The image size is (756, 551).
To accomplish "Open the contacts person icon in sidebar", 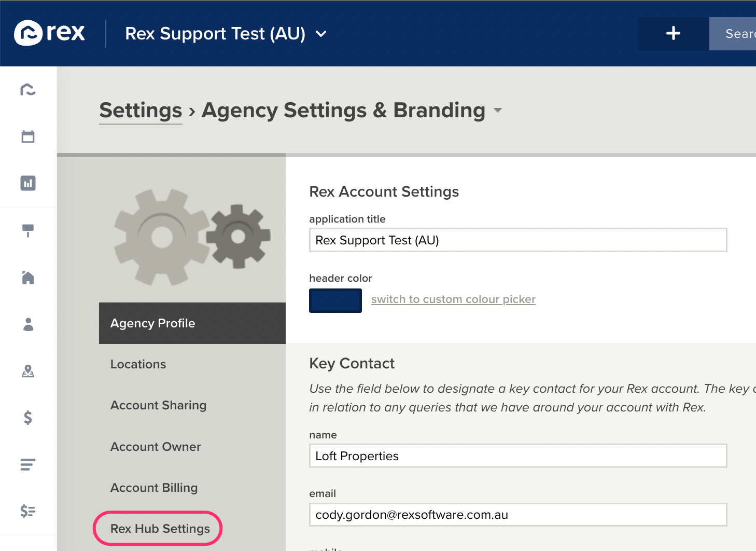I will [x=28, y=324].
